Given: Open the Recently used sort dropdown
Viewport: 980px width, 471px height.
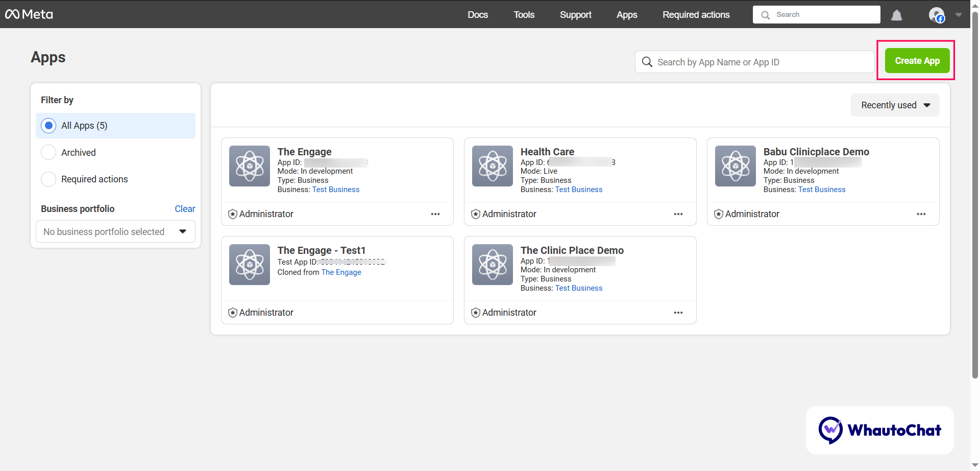Looking at the screenshot, I should [895, 105].
